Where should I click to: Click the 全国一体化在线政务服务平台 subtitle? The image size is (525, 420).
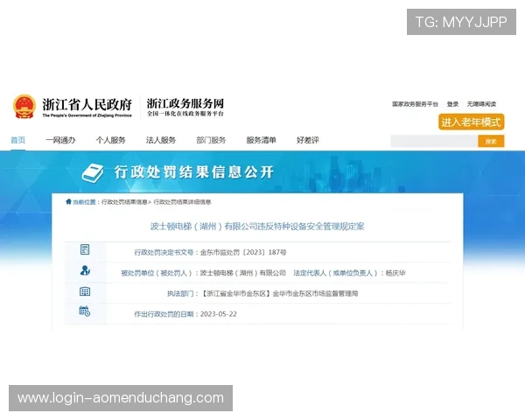[185, 114]
